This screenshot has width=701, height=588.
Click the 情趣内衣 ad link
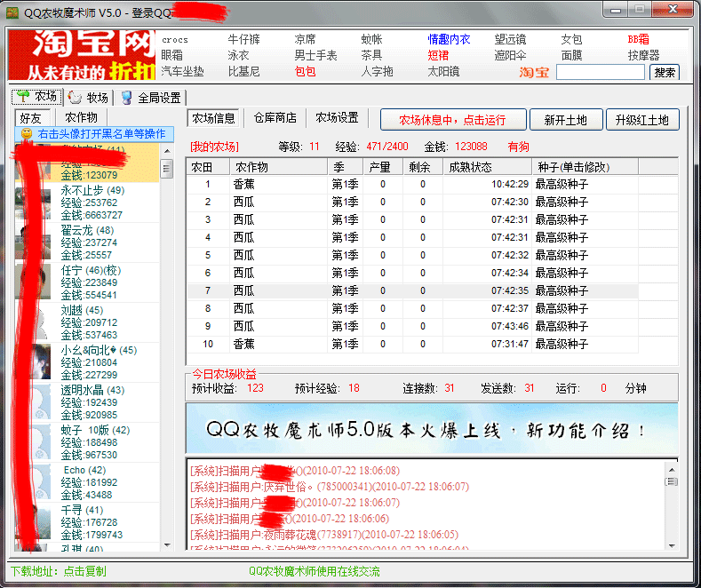[x=449, y=39]
